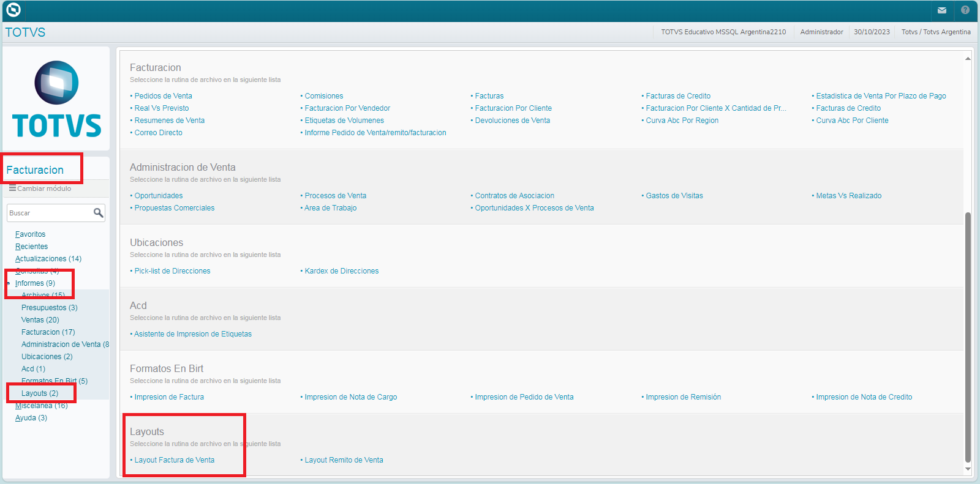Click the TOTVS round logo at top-left
This screenshot has height=484, width=980.
[13, 10]
